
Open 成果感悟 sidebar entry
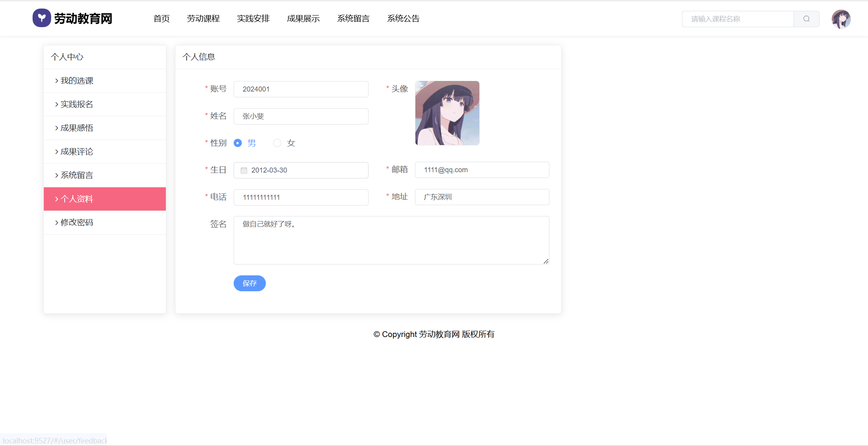pyautogui.click(x=77, y=128)
